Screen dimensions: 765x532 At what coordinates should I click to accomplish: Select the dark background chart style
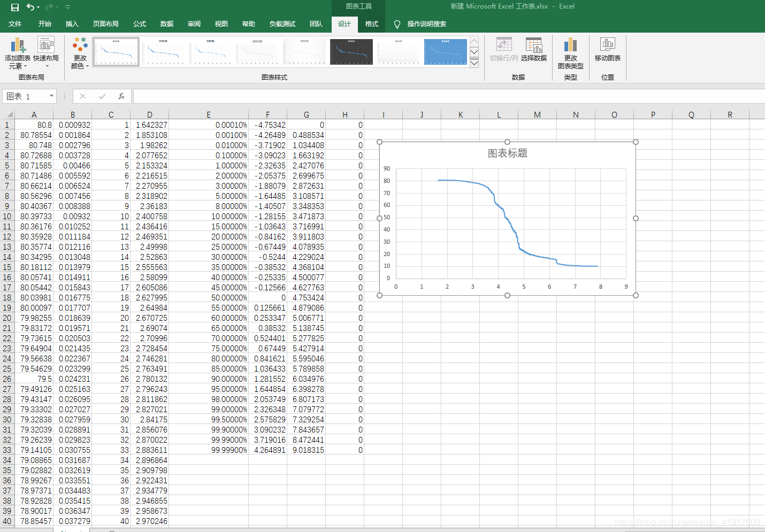point(351,52)
